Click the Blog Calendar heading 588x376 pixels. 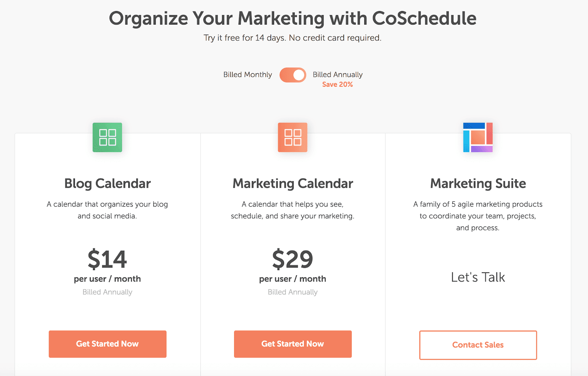[107, 183]
